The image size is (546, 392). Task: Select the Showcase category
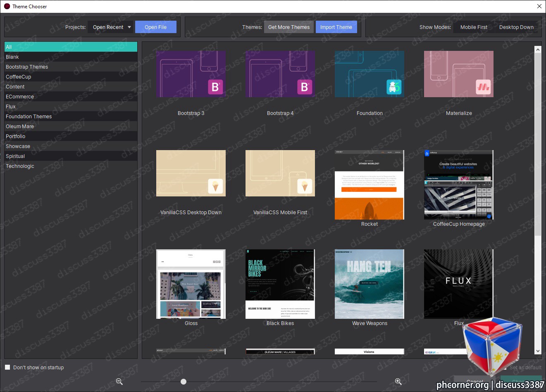71,146
